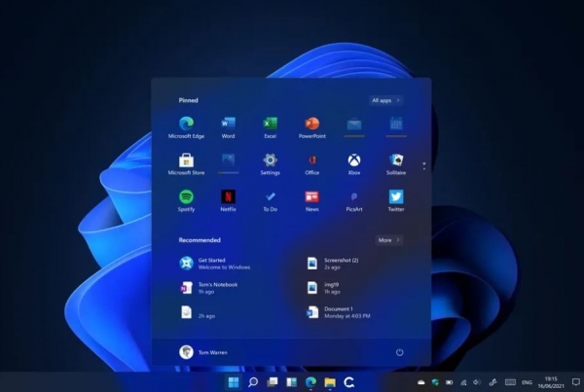Open Screenshot (2) recommended file
Screen dimensions: 584x392
(333, 264)
